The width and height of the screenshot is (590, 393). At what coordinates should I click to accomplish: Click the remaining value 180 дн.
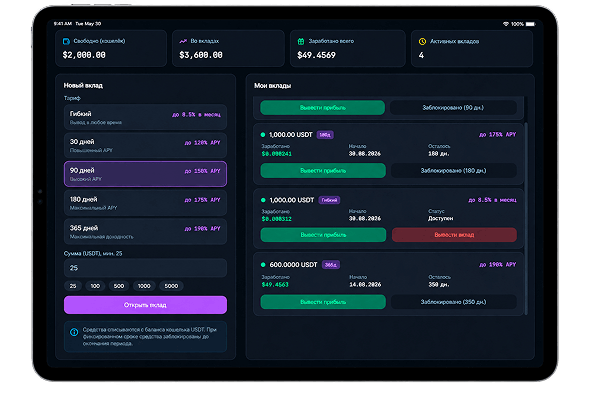click(439, 154)
